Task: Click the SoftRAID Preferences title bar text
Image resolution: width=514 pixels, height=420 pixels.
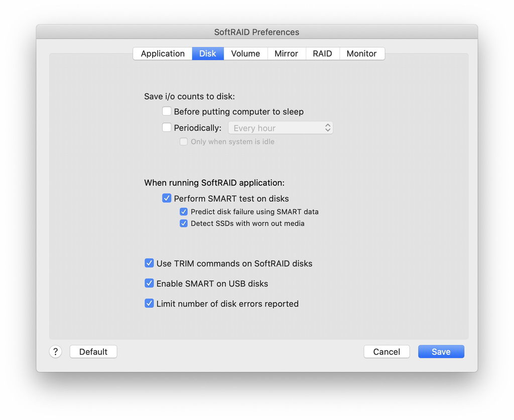Action: coord(256,32)
